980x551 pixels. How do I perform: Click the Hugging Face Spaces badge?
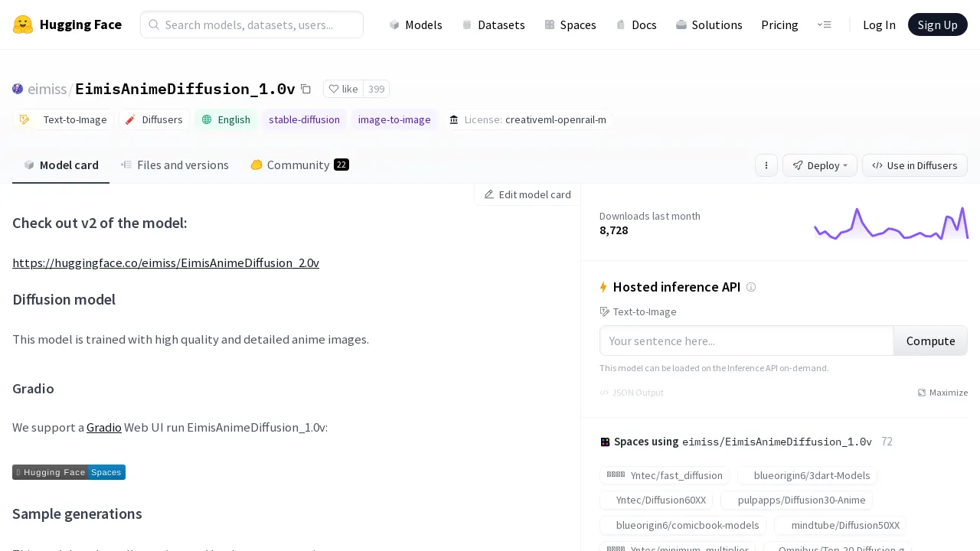point(69,472)
